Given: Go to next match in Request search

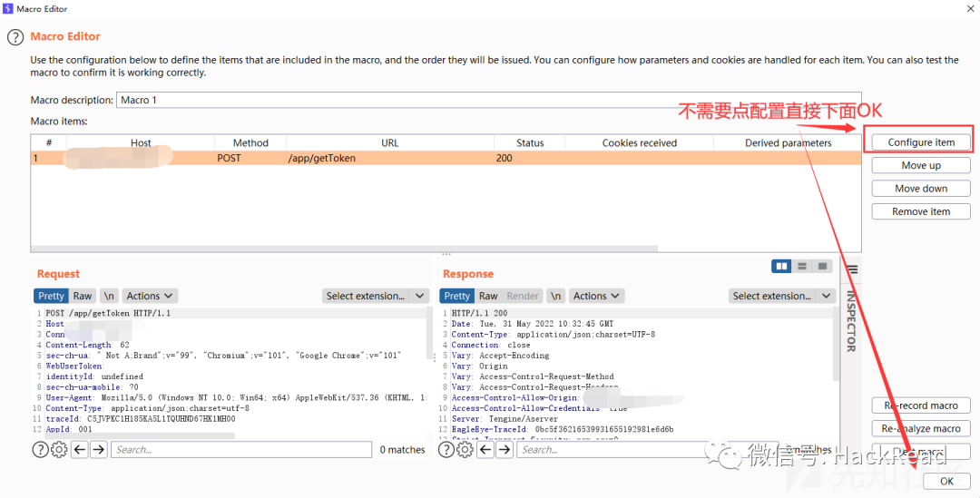Looking at the screenshot, I should point(99,449).
